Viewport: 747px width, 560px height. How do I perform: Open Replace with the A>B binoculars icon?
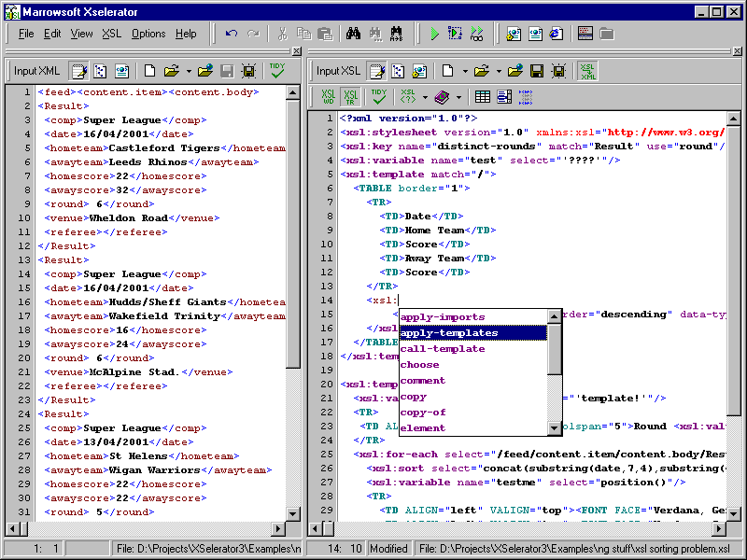coord(396,34)
